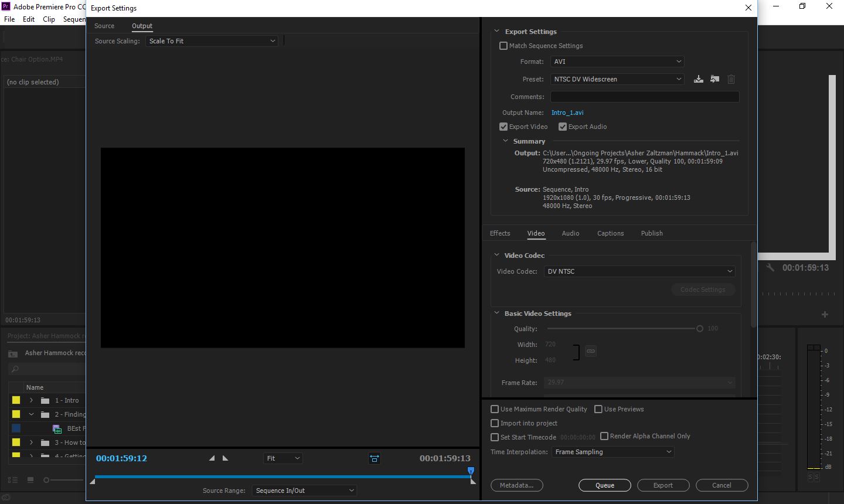The image size is (844, 504).
Task: Close the Export Settings dialog
Action: pyautogui.click(x=748, y=8)
